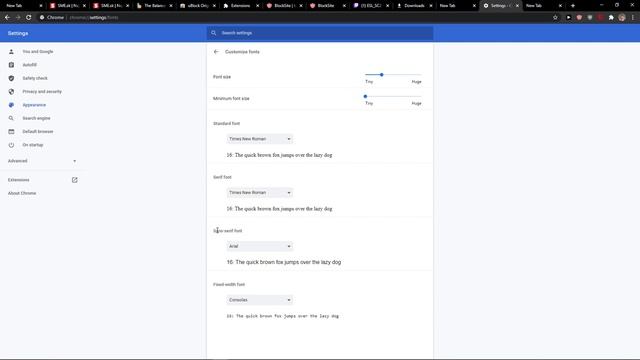Open About Chrome page
The width and height of the screenshot is (640, 360).
pyautogui.click(x=22, y=193)
